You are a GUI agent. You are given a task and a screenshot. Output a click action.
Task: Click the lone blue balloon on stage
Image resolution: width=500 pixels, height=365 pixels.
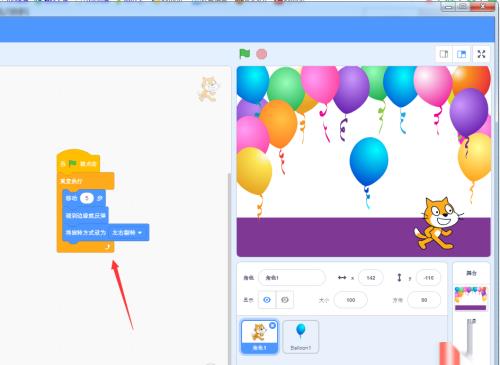click(x=369, y=161)
